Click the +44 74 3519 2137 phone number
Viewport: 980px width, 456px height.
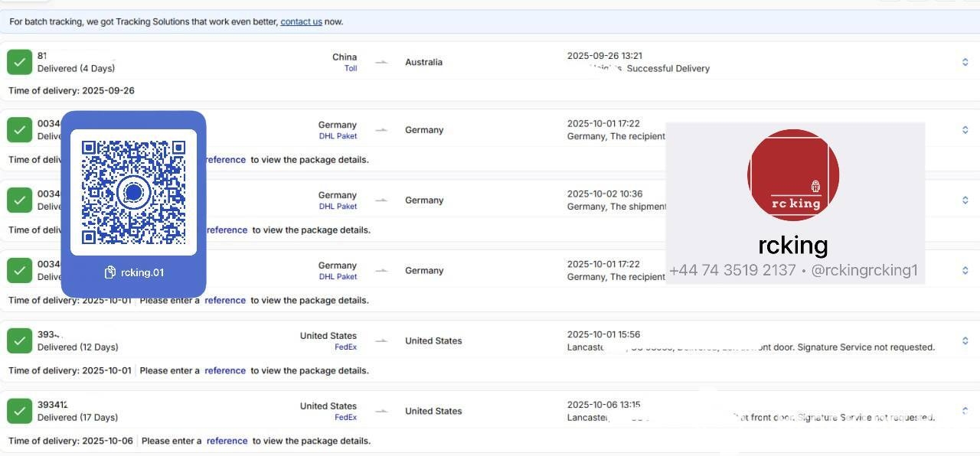coord(732,270)
